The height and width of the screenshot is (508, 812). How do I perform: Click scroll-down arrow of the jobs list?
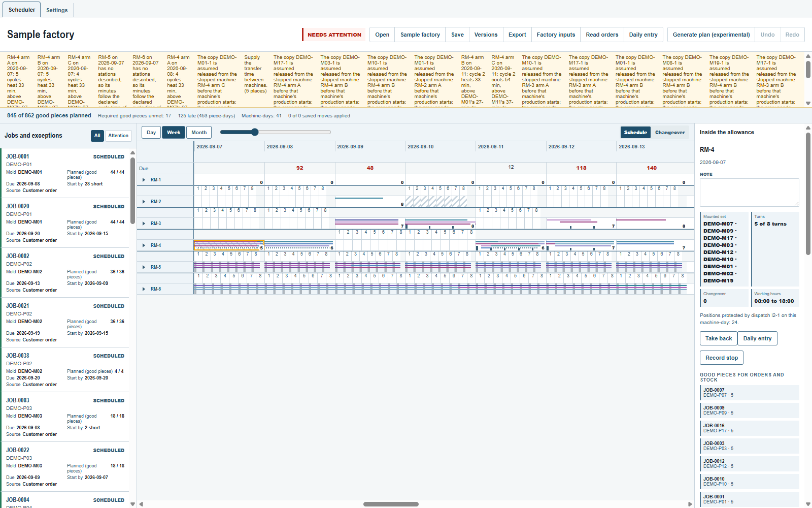pos(132,504)
